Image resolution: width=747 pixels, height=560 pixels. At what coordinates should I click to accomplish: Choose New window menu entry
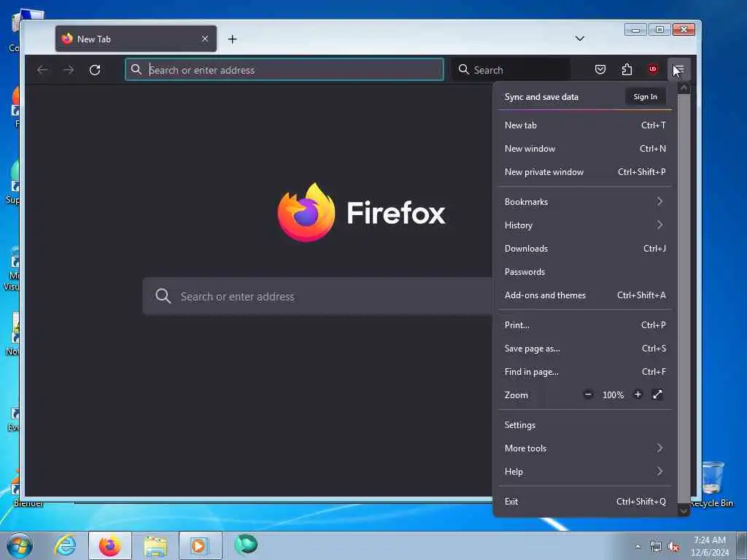585,149
